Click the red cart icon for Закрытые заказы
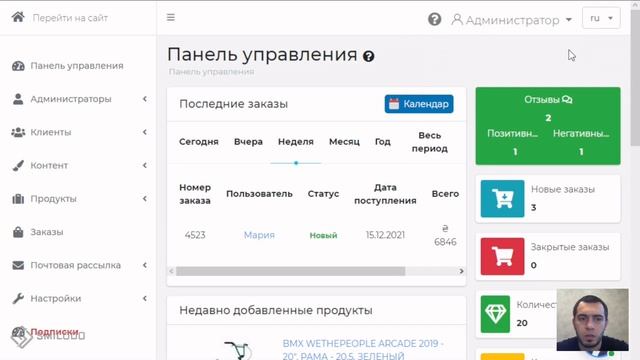 coord(502,256)
